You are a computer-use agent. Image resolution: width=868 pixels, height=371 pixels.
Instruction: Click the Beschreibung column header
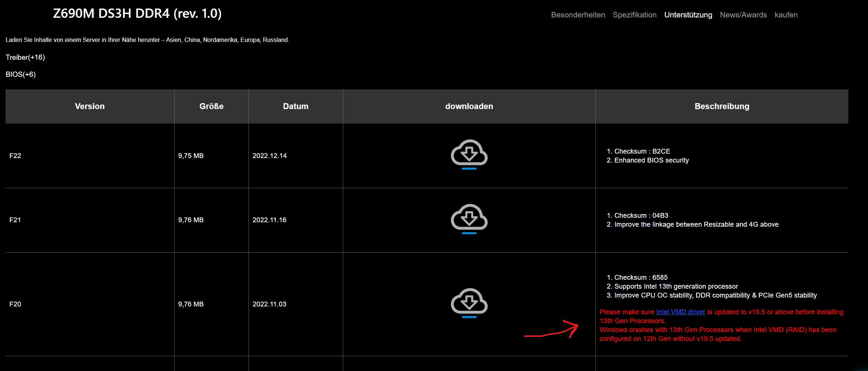click(x=722, y=106)
